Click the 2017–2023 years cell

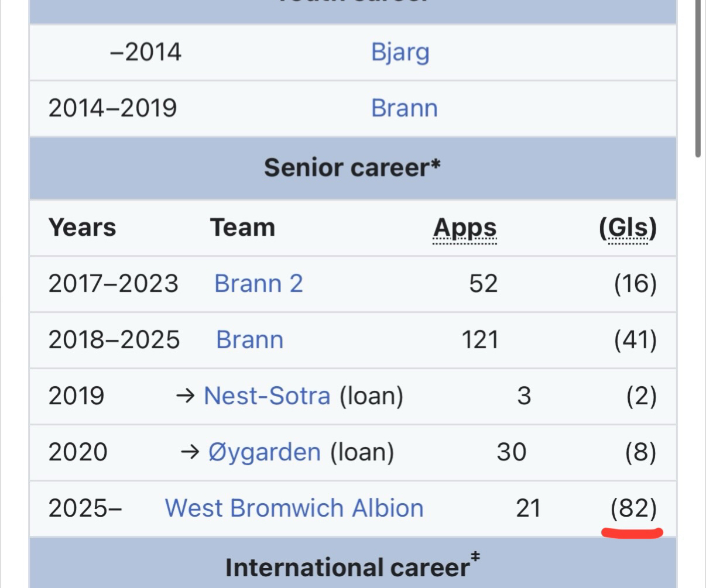(x=113, y=284)
